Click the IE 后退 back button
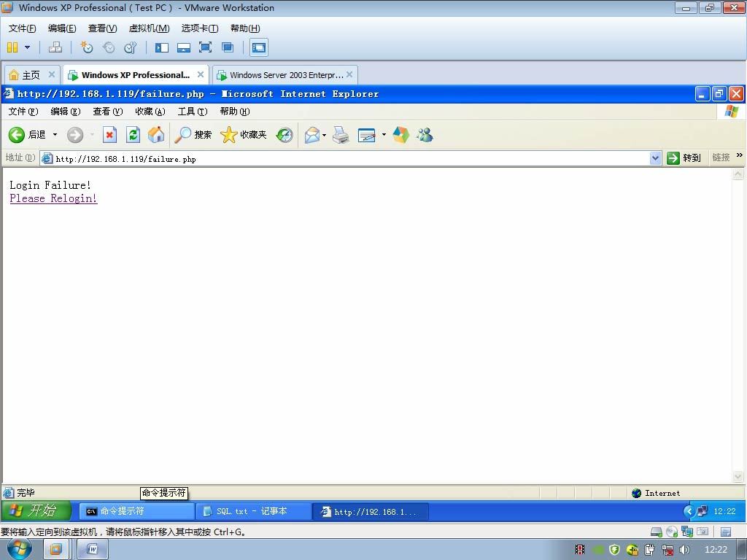The height and width of the screenshot is (560, 747). [27, 135]
